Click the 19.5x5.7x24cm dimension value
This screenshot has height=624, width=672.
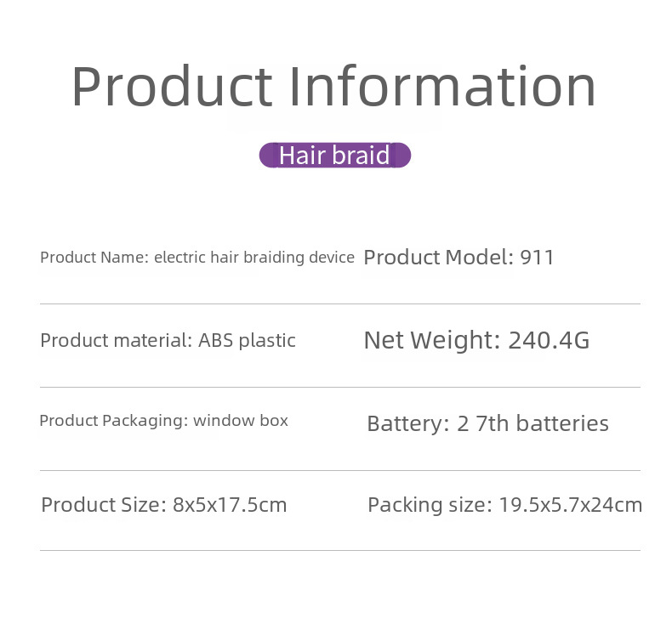[570, 505]
